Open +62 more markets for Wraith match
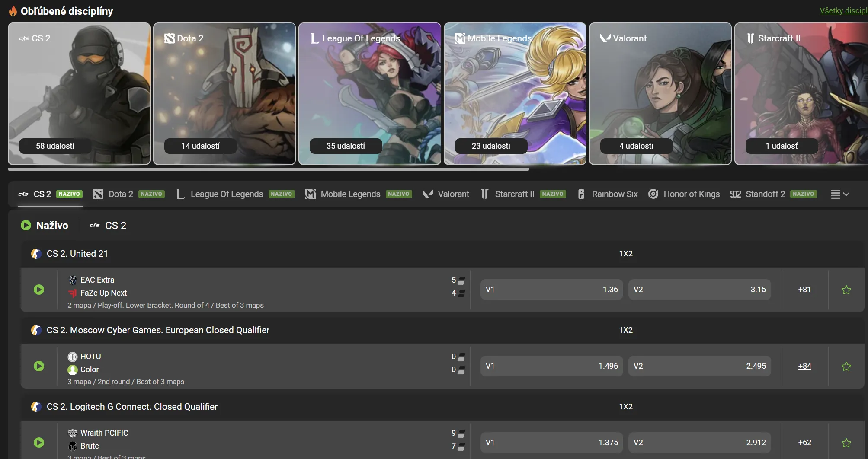The height and width of the screenshot is (459, 868). tap(804, 443)
